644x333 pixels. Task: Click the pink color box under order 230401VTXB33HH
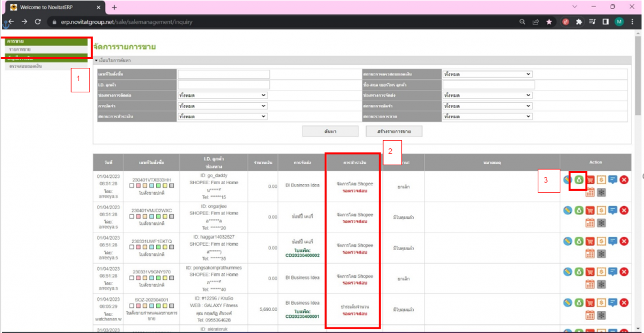(139, 185)
